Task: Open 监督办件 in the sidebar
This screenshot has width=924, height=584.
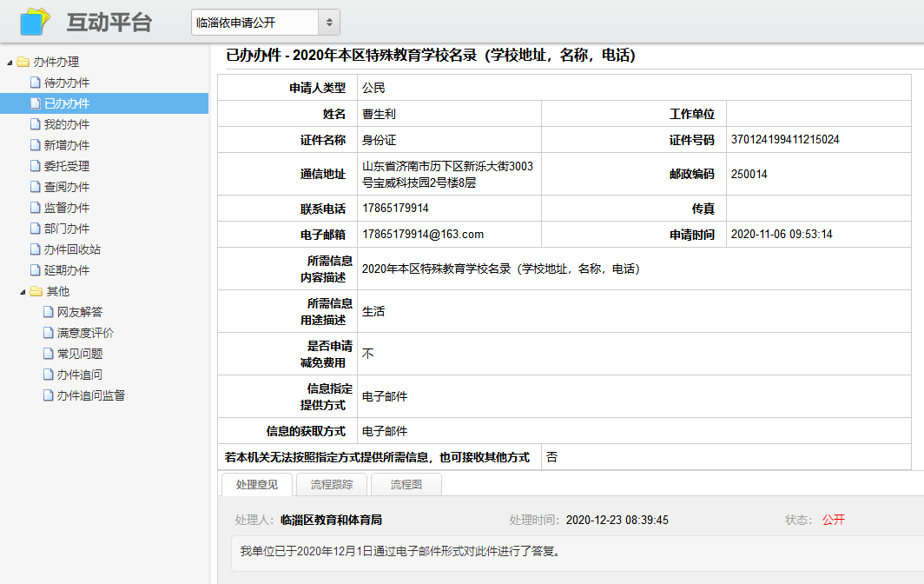Action: click(67, 208)
